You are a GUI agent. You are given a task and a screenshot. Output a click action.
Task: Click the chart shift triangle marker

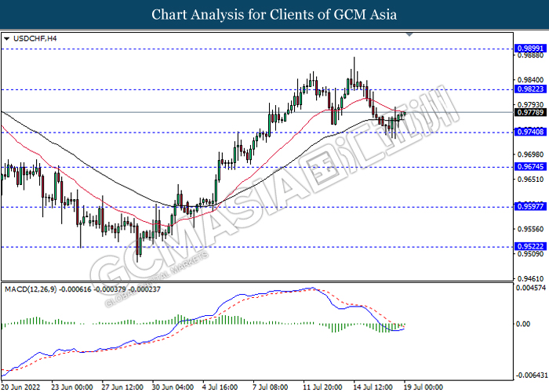click(x=409, y=34)
